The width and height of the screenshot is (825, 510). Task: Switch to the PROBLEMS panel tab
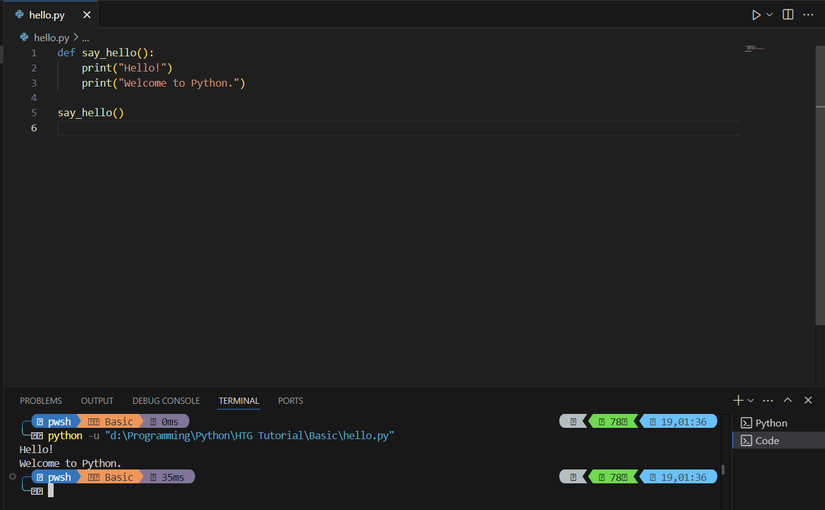tap(40, 401)
